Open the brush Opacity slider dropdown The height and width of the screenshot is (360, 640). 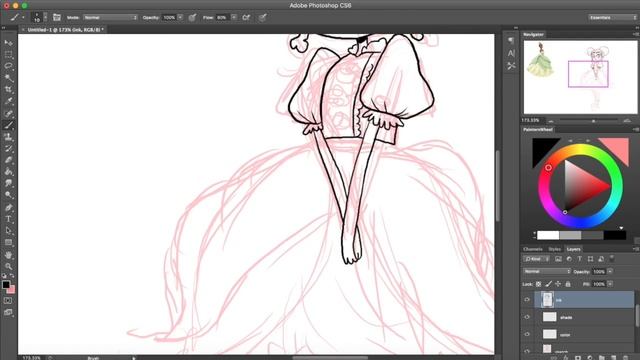(180, 18)
